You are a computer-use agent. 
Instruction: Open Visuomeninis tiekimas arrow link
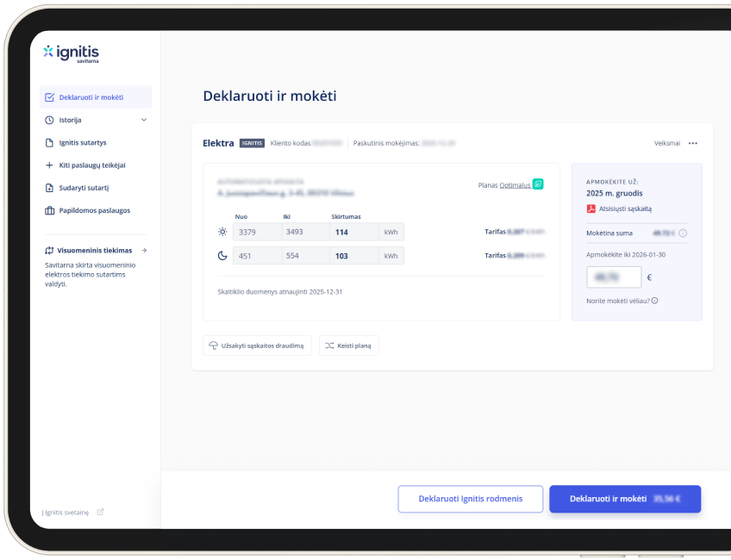(x=144, y=250)
